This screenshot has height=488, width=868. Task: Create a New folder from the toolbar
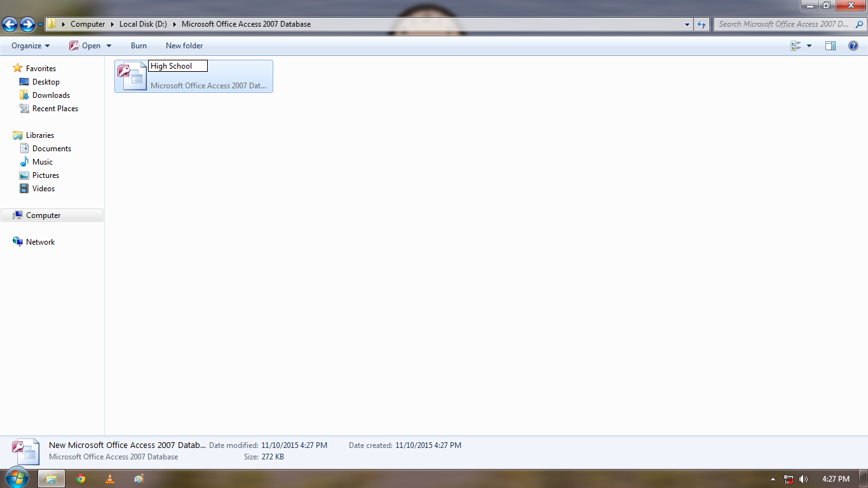coord(184,46)
